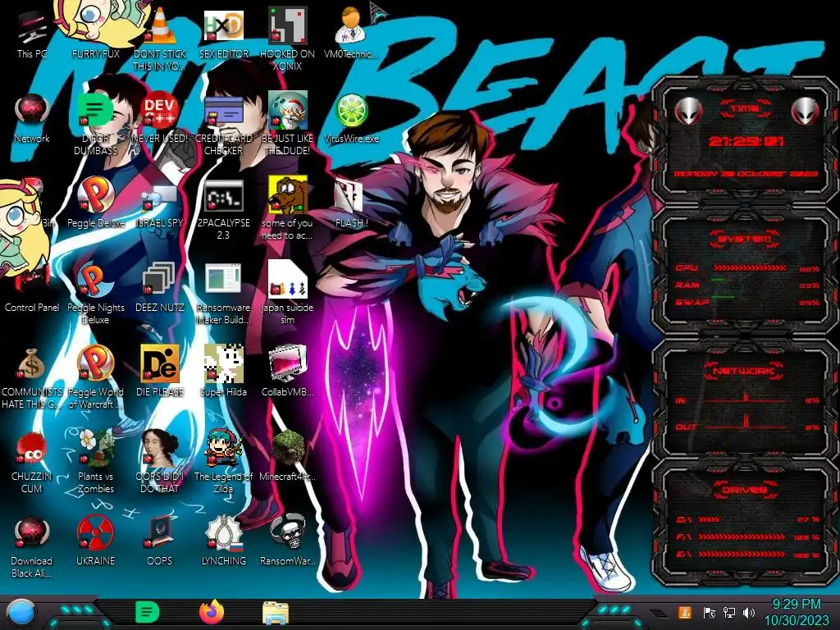Open the UKRAINE radiation symbol shortcut
Viewport: 840px width, 630px height.
coord(95,541)
